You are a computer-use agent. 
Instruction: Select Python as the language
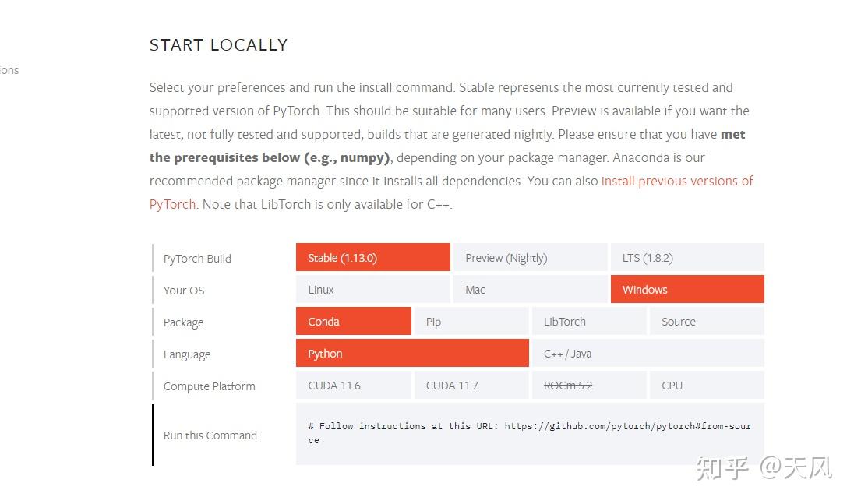tap(411, 354)
